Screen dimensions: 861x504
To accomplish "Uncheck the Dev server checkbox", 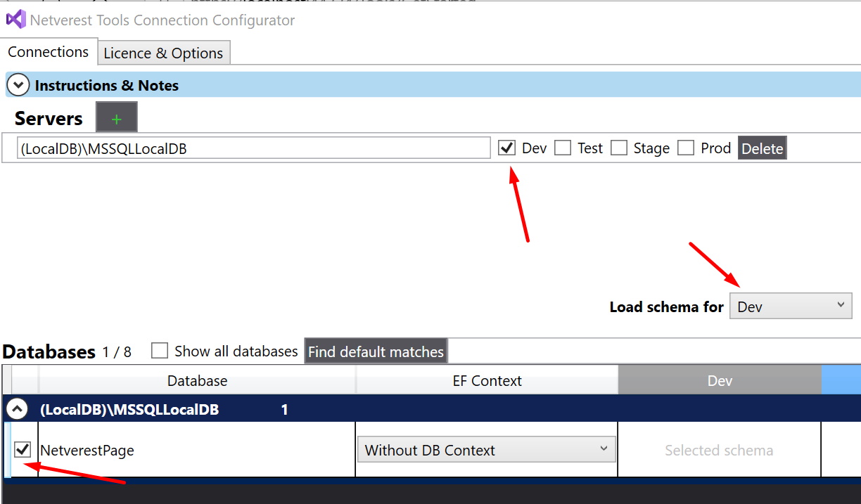I will [506, 148].
